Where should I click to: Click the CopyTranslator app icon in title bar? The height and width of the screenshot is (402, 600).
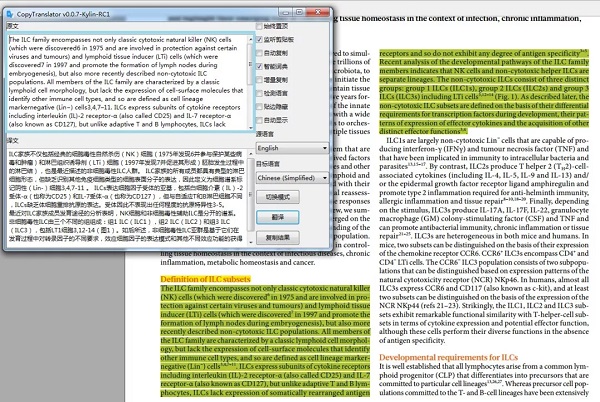point(10,14)
